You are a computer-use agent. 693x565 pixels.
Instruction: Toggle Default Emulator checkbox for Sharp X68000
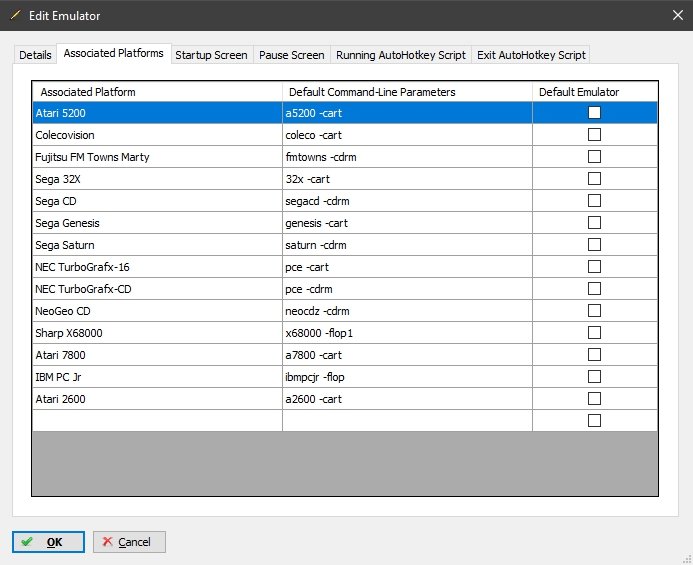pos(594,332)
